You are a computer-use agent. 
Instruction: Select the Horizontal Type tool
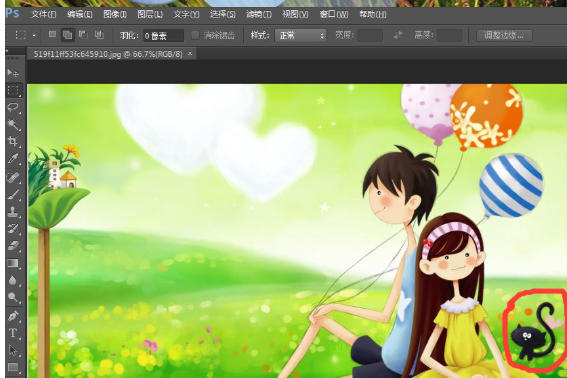[13, 333]
